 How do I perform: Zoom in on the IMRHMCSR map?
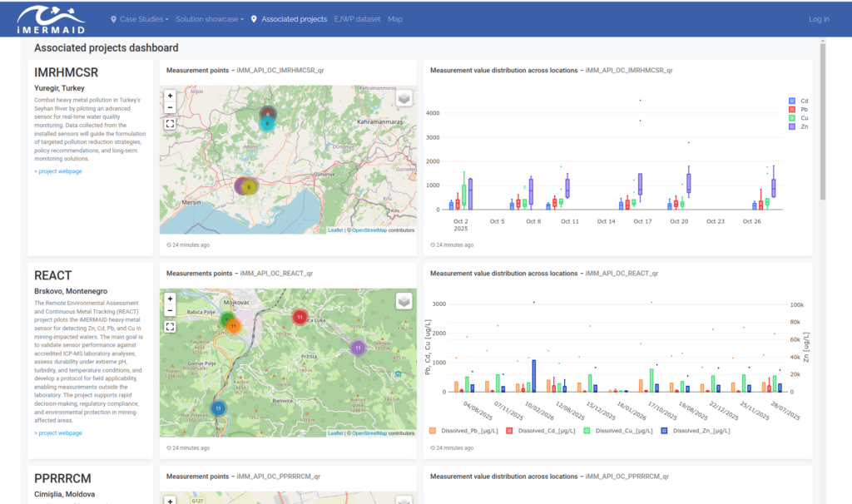point(170,96)
